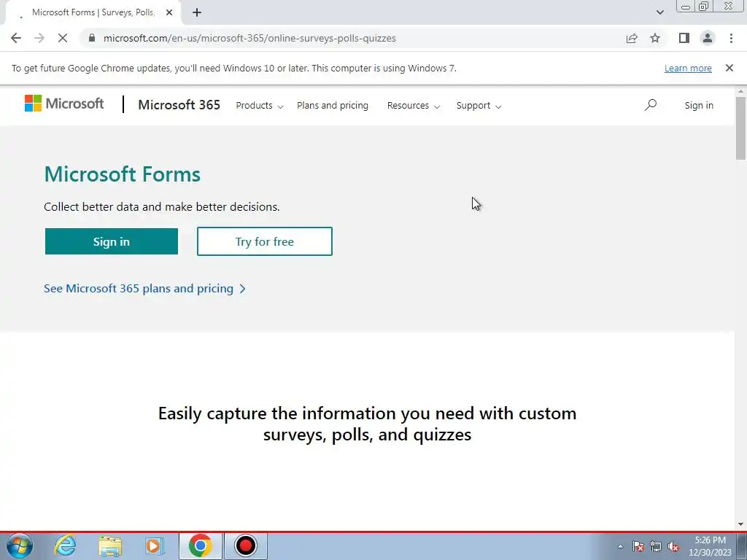This screenshot has width=747, height=560.
Task: Open the Chrome profile avatar
Action: pos(708,38)
